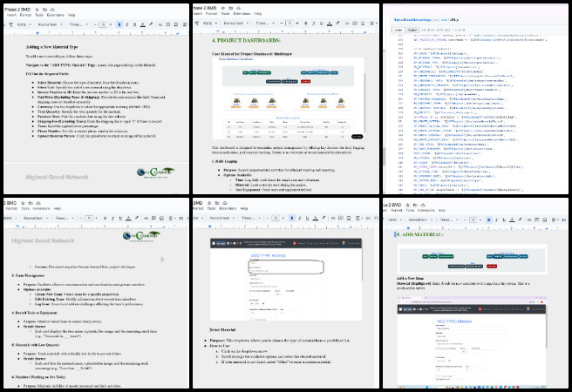Screen dimensions: 572x392
Task: Toggle italic in the Adding a New Material Type document
Action: 127,24
